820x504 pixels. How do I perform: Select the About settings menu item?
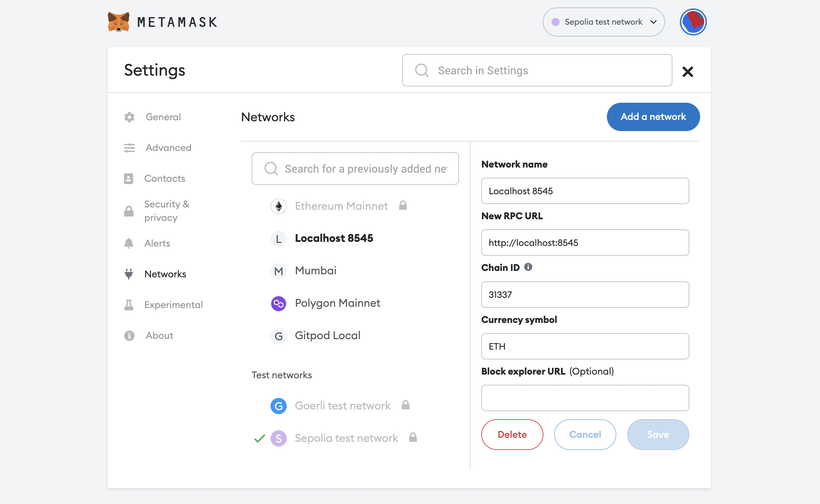coord(159,335)
